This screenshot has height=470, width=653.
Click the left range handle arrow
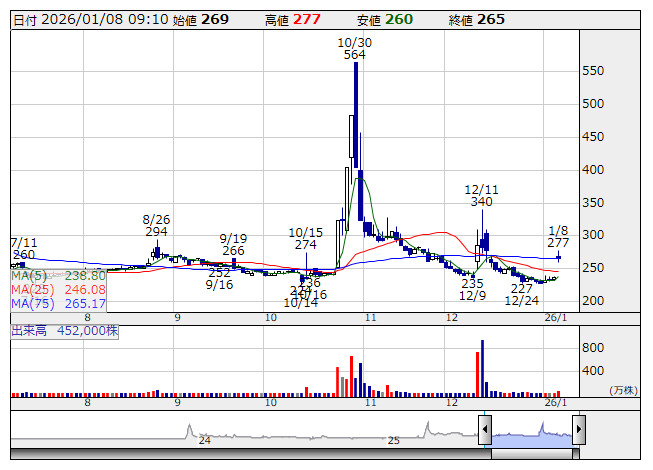[x=484, y=431]
